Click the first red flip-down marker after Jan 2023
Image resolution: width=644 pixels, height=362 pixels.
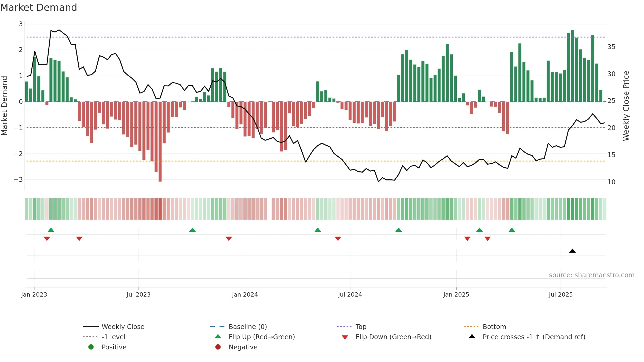click(x=47, y=239)
